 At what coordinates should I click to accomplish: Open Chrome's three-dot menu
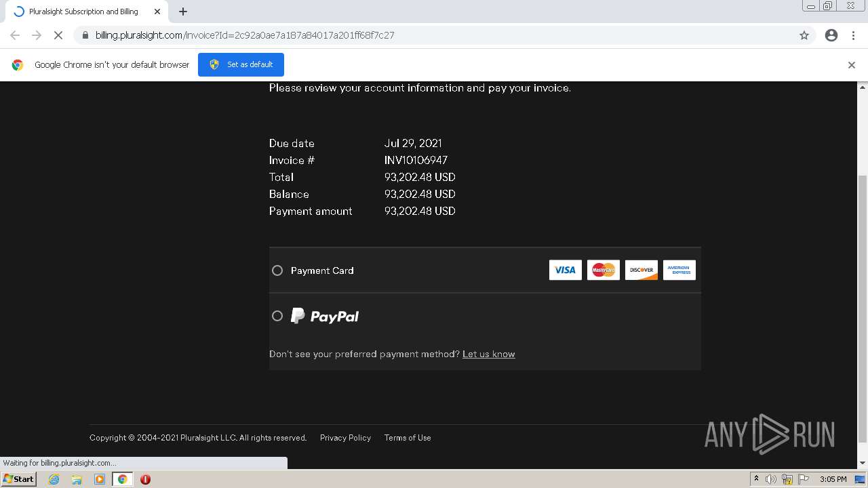pyautogui.click(x=853, y=35)
